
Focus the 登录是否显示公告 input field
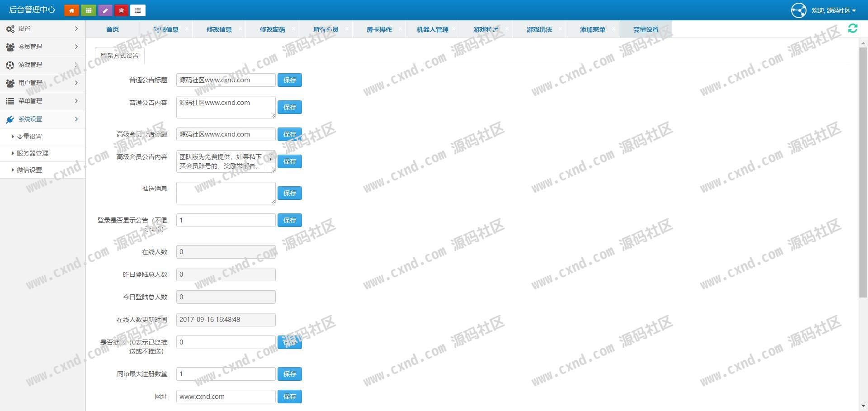click(226, 220)
